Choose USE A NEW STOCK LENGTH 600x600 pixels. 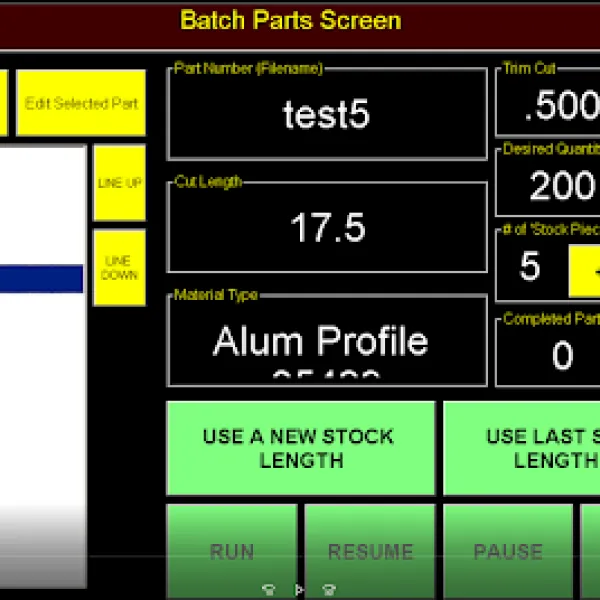point(300,448)
